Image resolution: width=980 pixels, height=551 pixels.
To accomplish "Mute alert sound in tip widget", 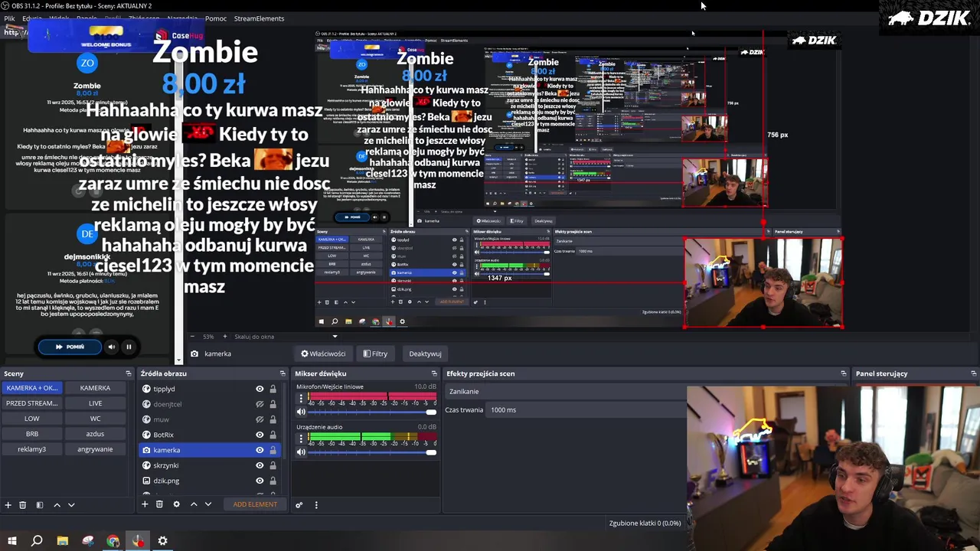I will pyautogui.click(x=111, y=347).
